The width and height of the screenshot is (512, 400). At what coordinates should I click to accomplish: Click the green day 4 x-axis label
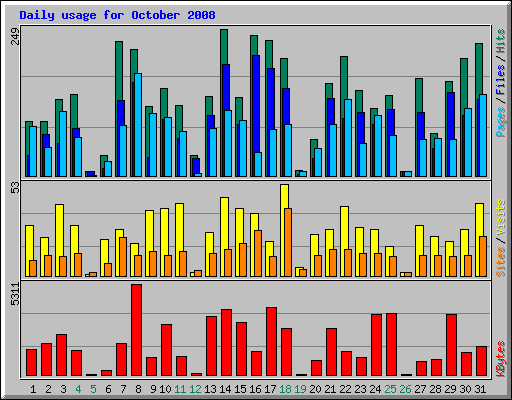[78, 389]
